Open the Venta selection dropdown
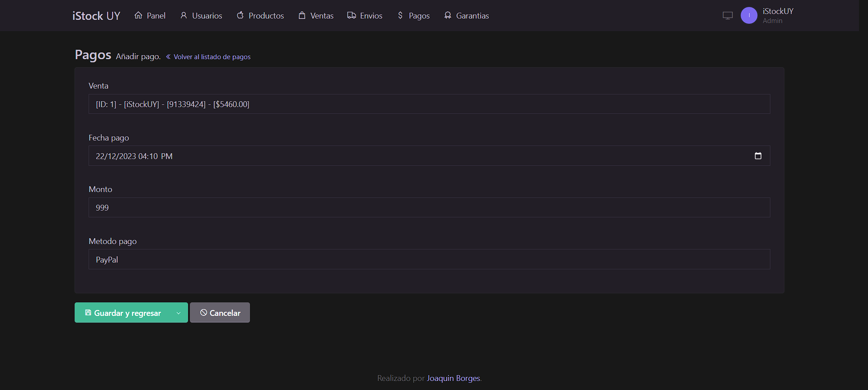868x390 pixels. 429,104
